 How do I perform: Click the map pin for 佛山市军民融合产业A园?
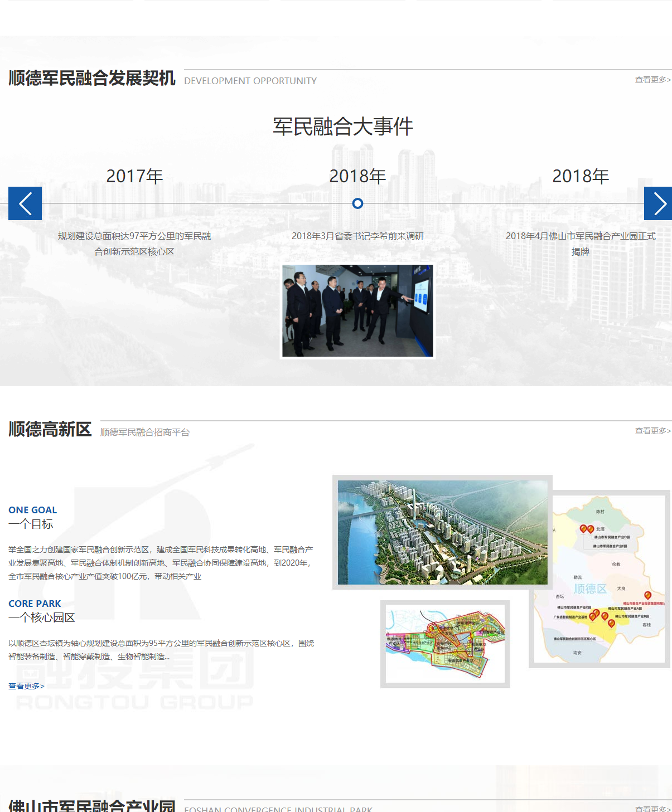tap(605, 616)
